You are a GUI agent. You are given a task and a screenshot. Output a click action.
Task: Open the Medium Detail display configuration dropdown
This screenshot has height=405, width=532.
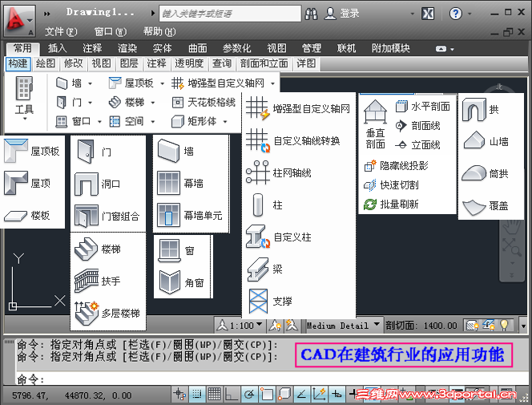tap(343, 326)
